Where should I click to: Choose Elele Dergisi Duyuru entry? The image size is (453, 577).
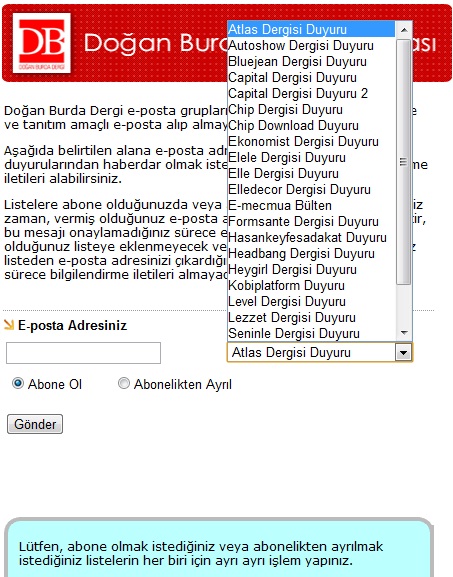[311, 157]
